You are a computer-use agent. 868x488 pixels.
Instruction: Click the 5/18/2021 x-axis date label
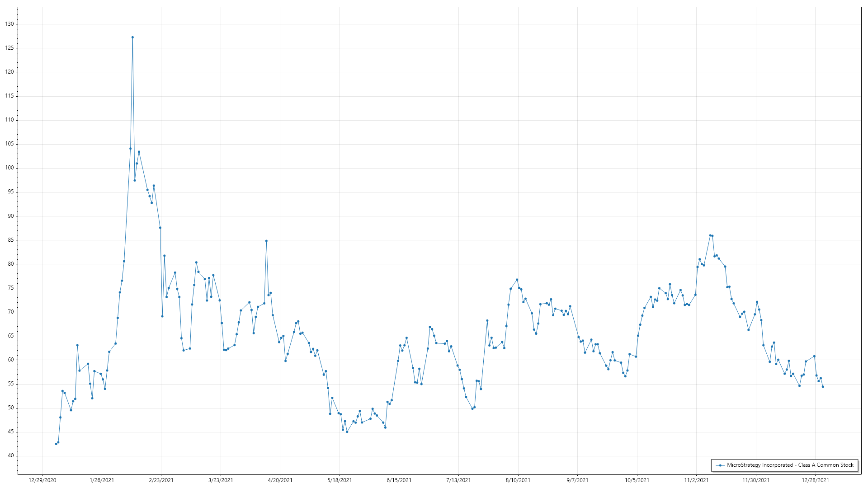pos(340,480)
